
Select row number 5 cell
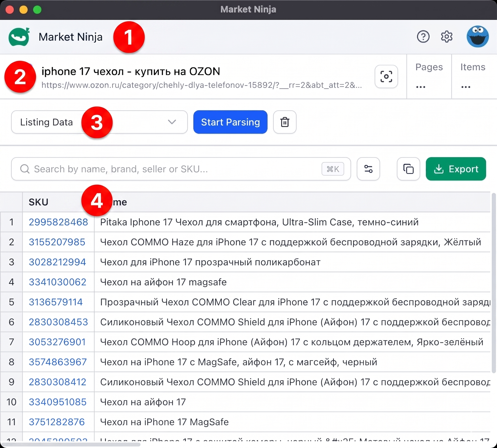[x=11, y=302]
